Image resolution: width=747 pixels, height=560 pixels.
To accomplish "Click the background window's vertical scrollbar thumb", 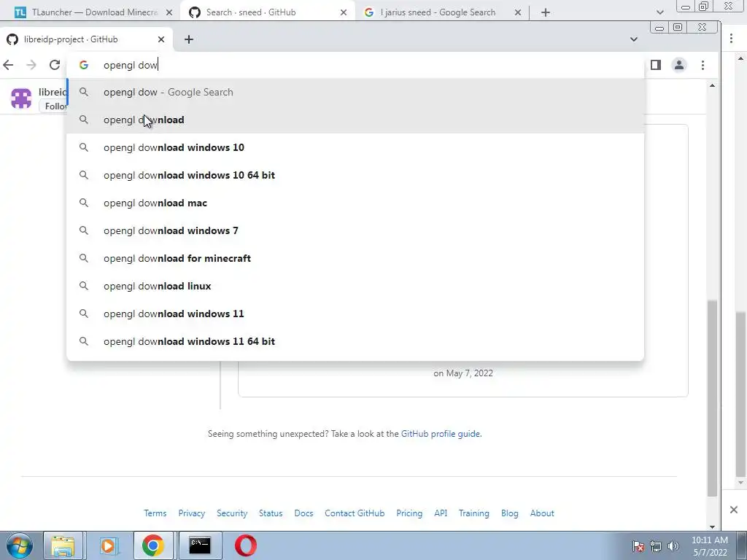I will (741, 394).
